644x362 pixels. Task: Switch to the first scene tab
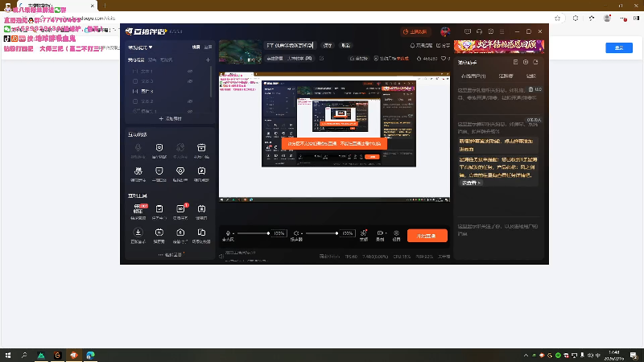tap(136, 60)
